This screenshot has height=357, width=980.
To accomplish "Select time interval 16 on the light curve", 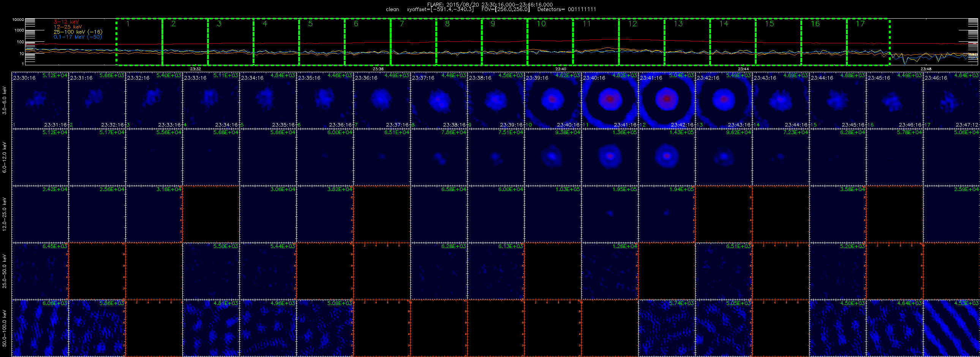I will [824, 42].
